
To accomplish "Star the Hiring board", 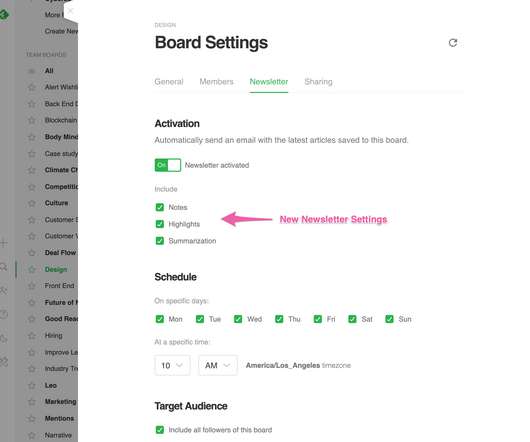I will click(x=32, y=336).
